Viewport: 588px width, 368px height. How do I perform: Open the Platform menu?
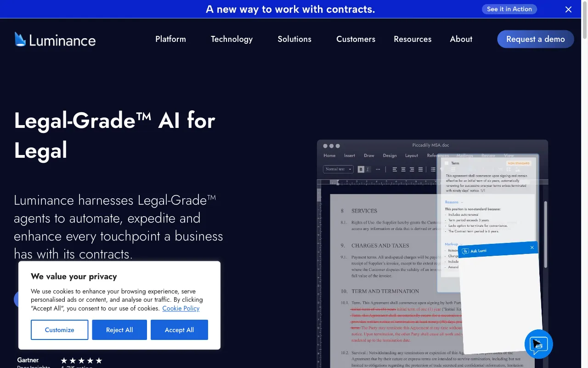click(170, 39)
